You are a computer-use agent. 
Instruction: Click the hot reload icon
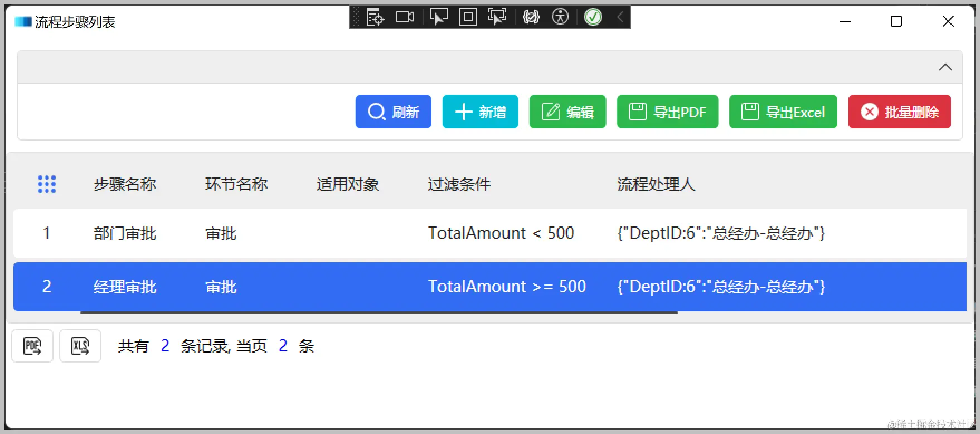531,17
